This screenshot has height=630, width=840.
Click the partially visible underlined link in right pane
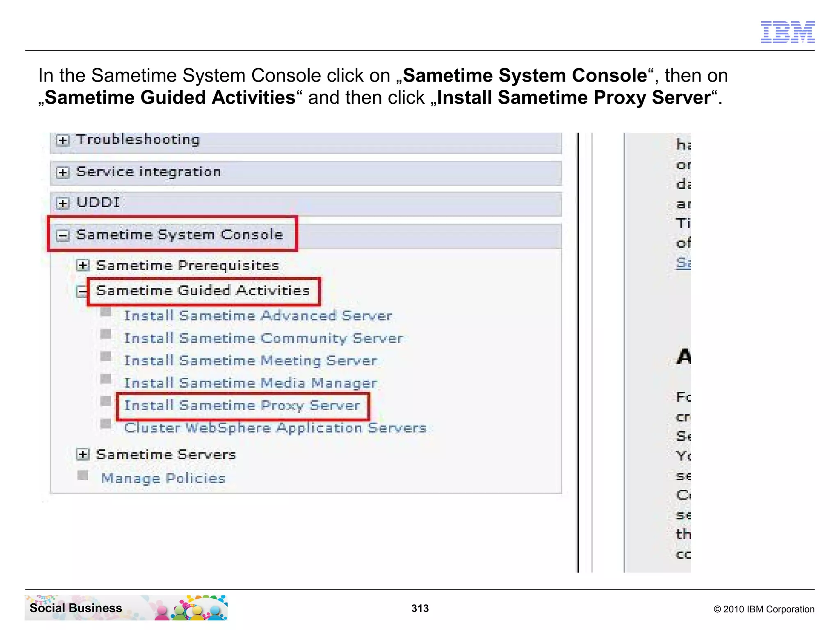pyautogui.click(x=683, y=262)
